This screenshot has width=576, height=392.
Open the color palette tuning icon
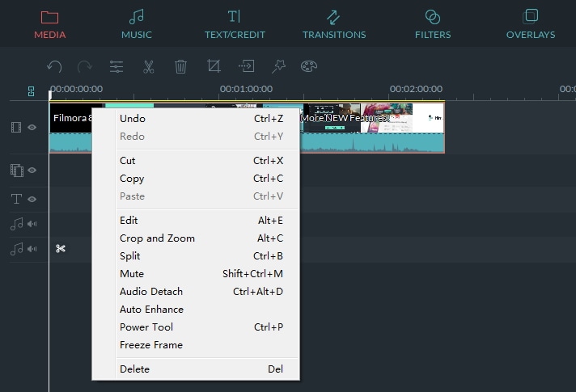click(308, 67)
